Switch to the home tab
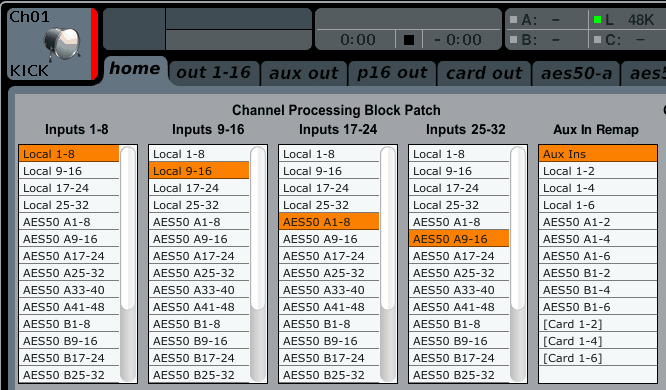 [x=135, y=69]
